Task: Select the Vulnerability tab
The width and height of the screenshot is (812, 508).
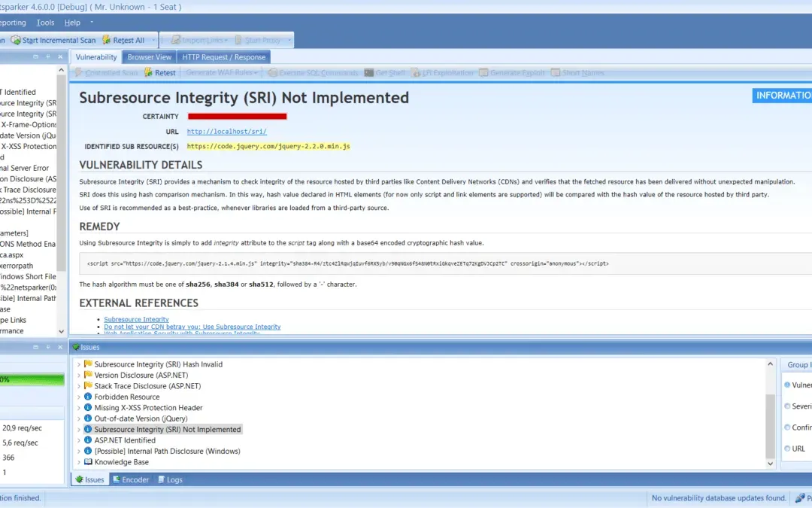Action: coord(95,57)
